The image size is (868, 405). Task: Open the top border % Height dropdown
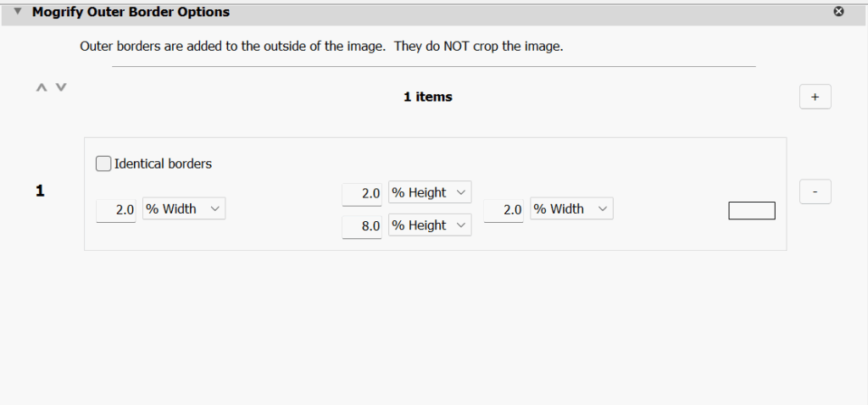(x=429, y=193)
